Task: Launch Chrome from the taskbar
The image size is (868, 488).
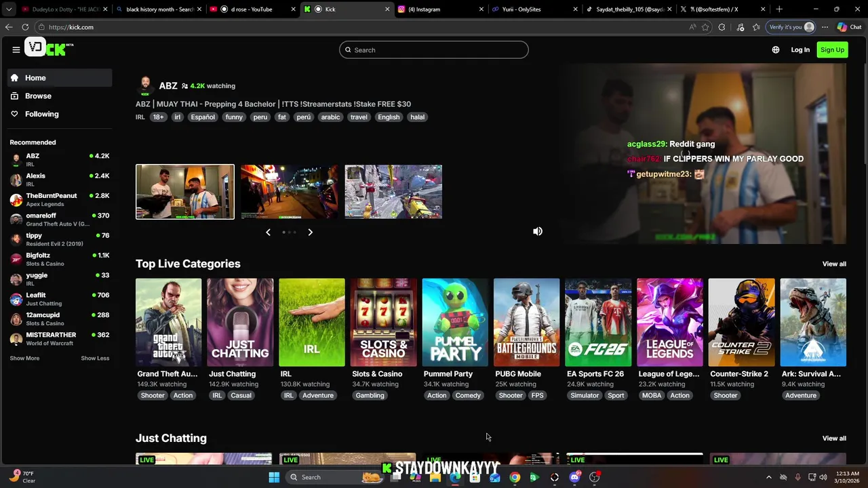Action: [x=515, y=477]
